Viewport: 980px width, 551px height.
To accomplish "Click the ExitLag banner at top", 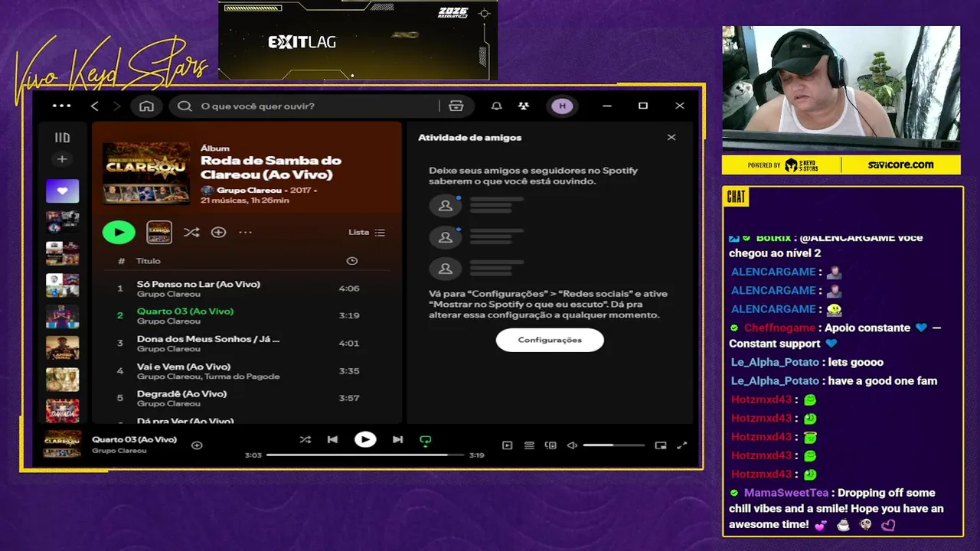I will click(x=358, y=41).
